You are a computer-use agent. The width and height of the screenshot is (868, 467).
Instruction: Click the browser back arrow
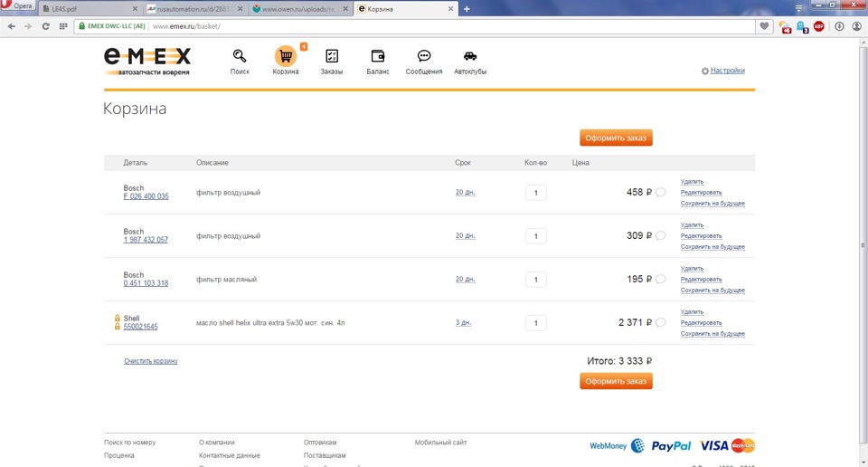[x=12, y=26]
